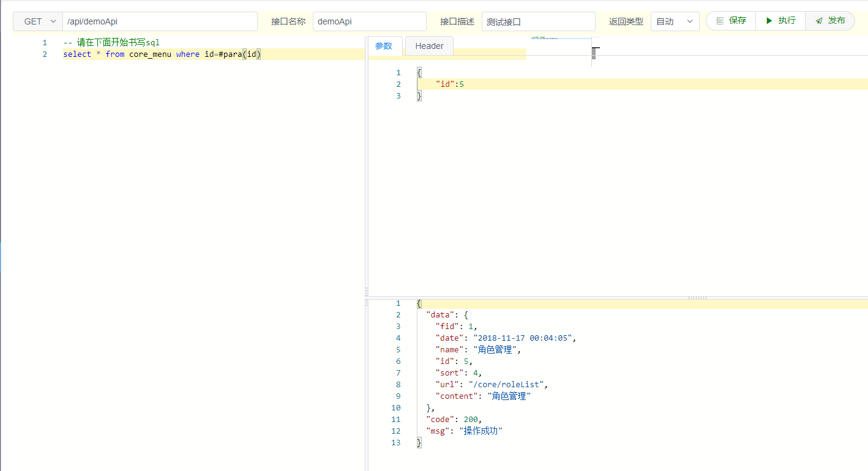Viewport: 868px width, 471px height.
Task: Click the "data": { line in the result
Action: [447, 315]
